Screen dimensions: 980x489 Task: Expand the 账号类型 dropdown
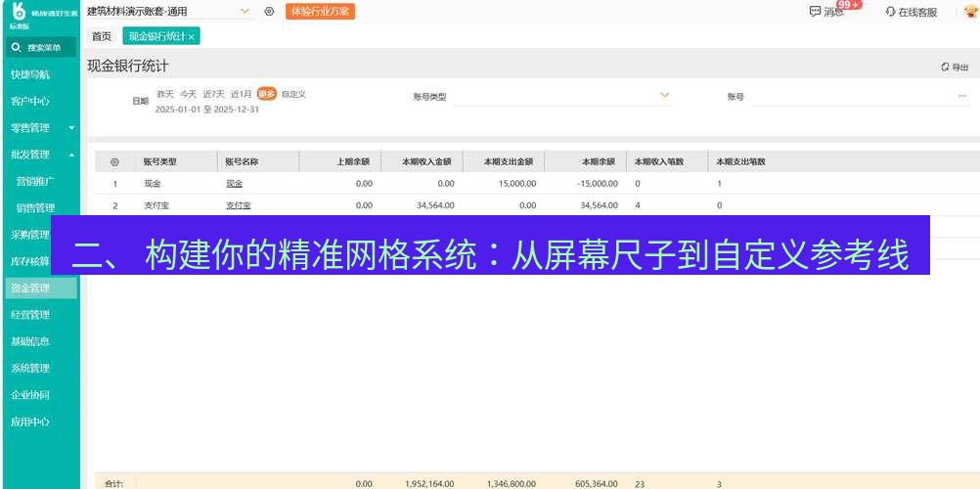coord(664,95)
